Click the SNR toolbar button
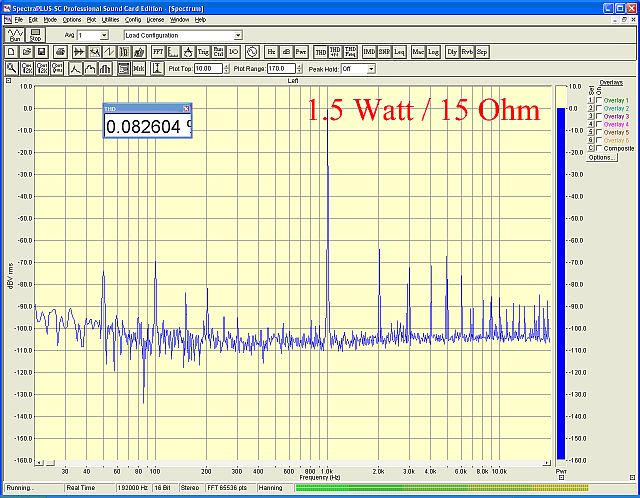The image size is (640, 498). click(x=384, y=52)
